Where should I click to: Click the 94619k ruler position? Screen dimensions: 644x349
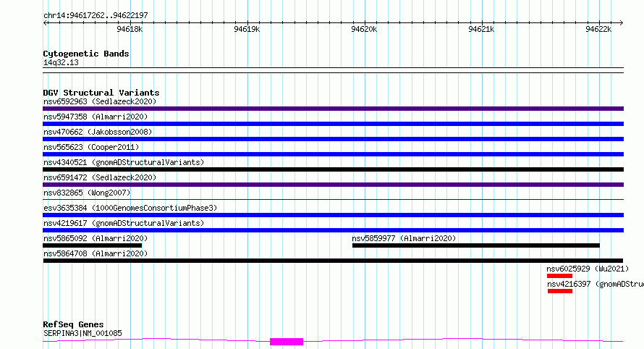[x=247, y=29]
